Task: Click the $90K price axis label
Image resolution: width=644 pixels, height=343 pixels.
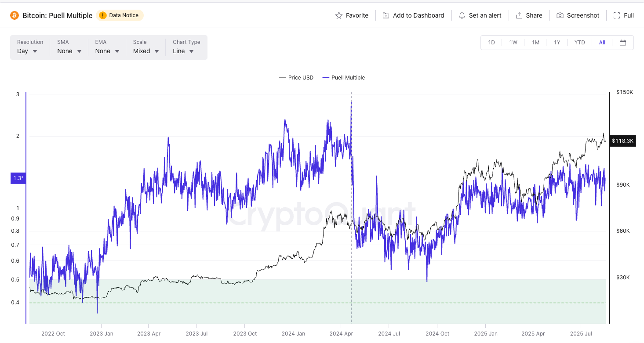Action: coord(623,185)
